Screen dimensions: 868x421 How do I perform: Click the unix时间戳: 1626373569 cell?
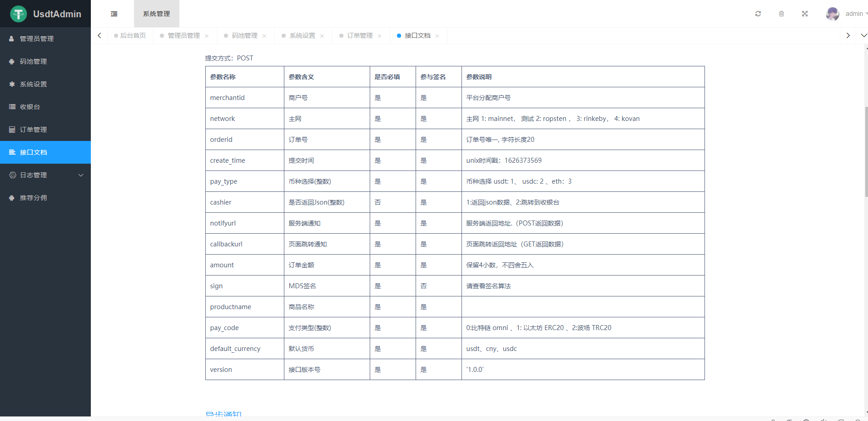583,160
